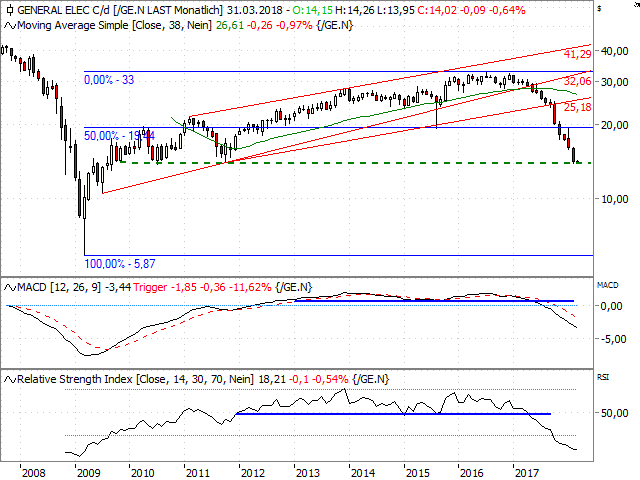640x480 pixels.
Task: Click the 50,00 RSI axis label
Action: pos(614,413)
